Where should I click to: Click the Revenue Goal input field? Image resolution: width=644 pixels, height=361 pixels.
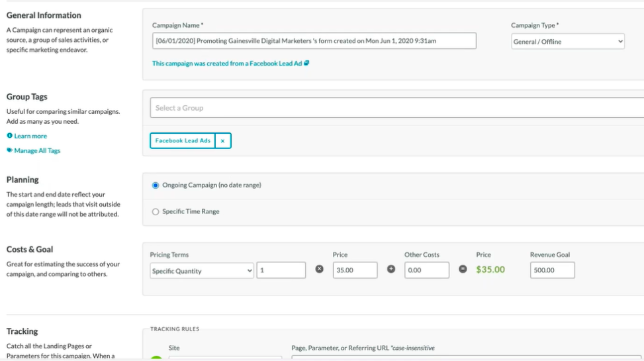pos(552,270)
